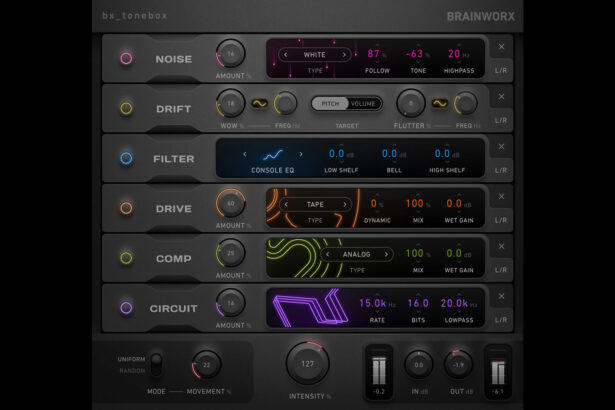The height and width of the screenshot is (410, 615).
Task: Click the L/R button on DRIFT row
Action: click(501, 120)
